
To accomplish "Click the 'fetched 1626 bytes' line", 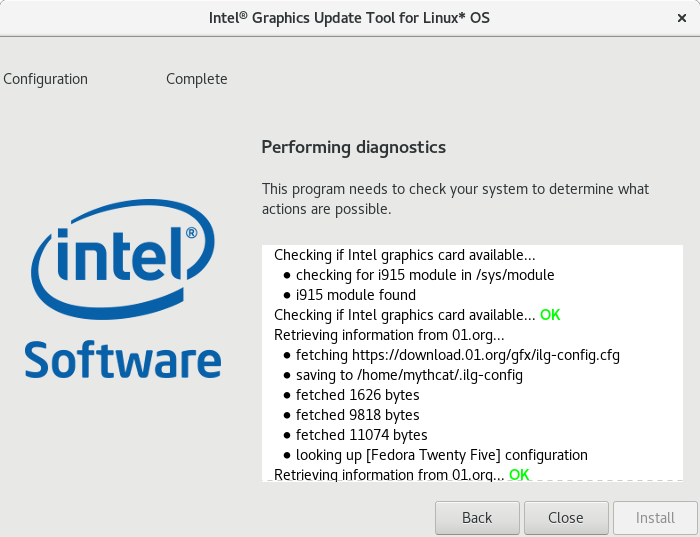I will coord(358,395).
